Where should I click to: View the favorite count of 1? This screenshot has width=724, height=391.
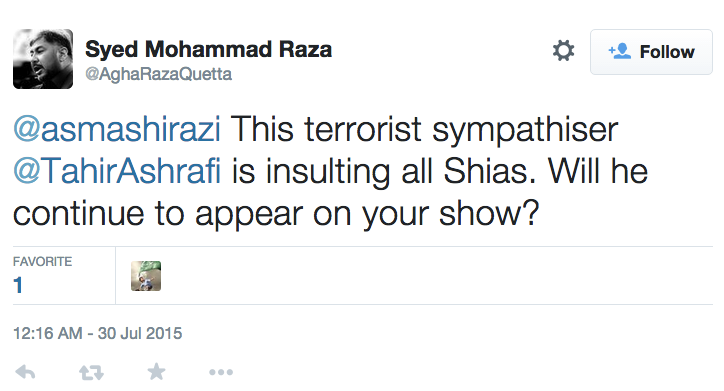(18, 285)
